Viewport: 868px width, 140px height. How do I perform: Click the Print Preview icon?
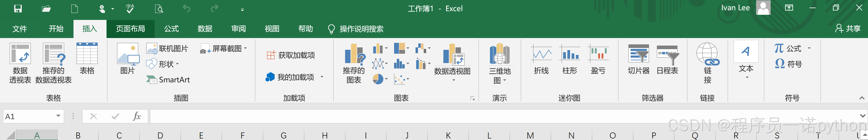coord(159,8)
